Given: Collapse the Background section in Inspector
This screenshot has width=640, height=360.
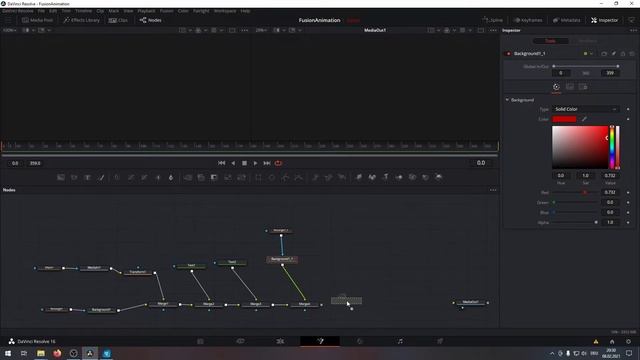Looking at the screenshot, I should pyautogui.click(x=507, y=100).
